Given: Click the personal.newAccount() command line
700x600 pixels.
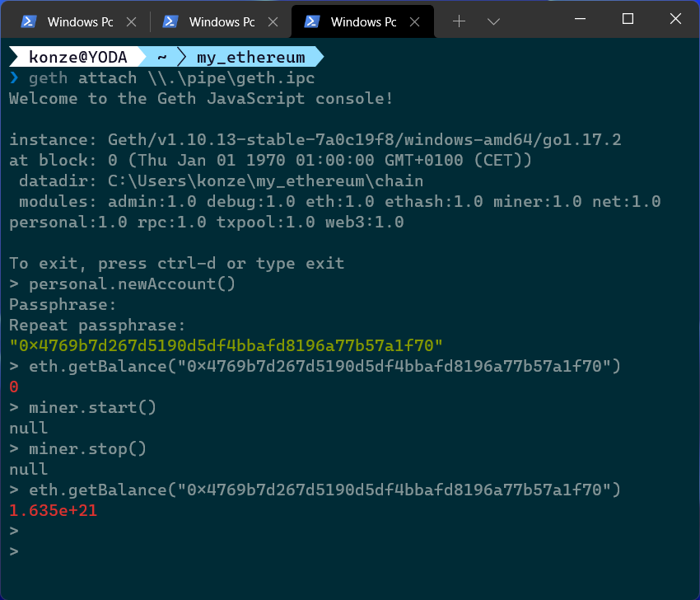Looking at the screenshot, I should point(131,284).
